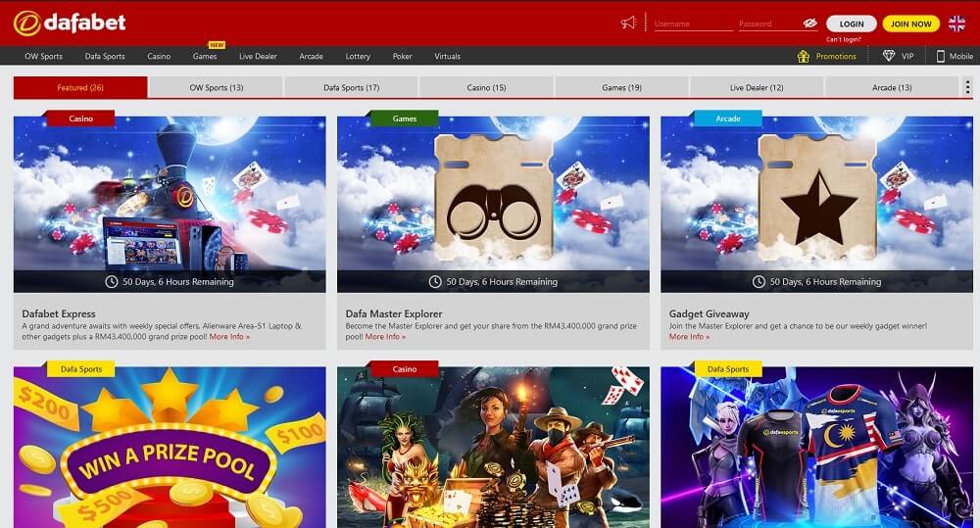Click the Promotions gift box icon

tap(804, 56)
